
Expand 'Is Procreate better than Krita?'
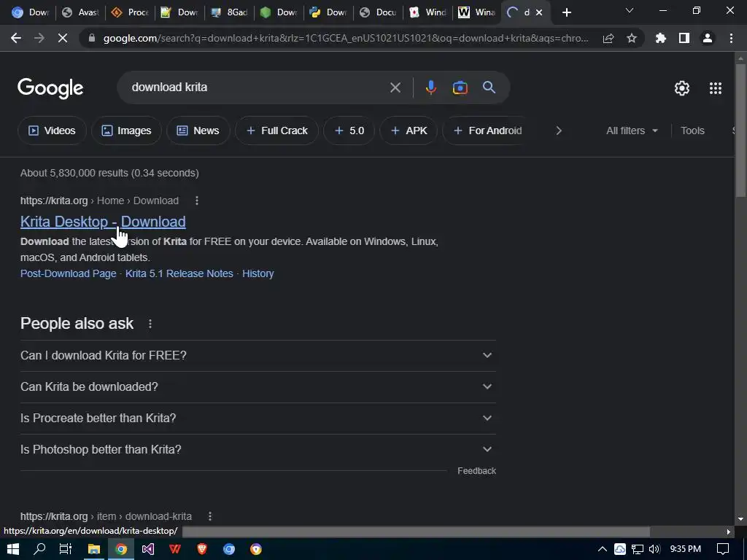coord(258,418)
